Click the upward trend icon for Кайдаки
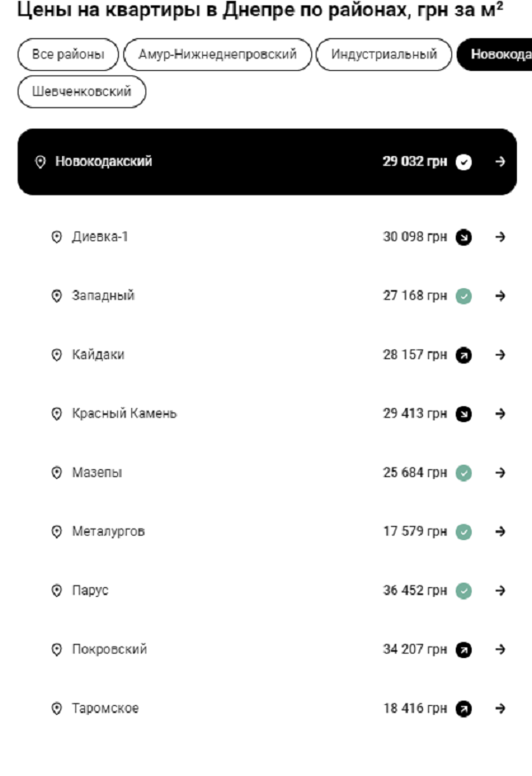The width and height of the screenshot is (532, 776). tap(464, 355)
